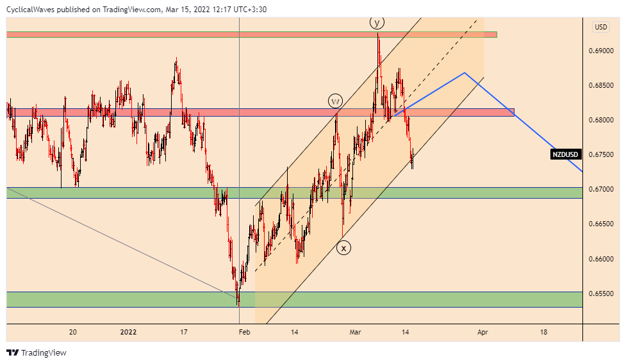Select the bottom green zone near 0.65500
This screenshot has width=626, height=364.
click(x=128, y=299)
